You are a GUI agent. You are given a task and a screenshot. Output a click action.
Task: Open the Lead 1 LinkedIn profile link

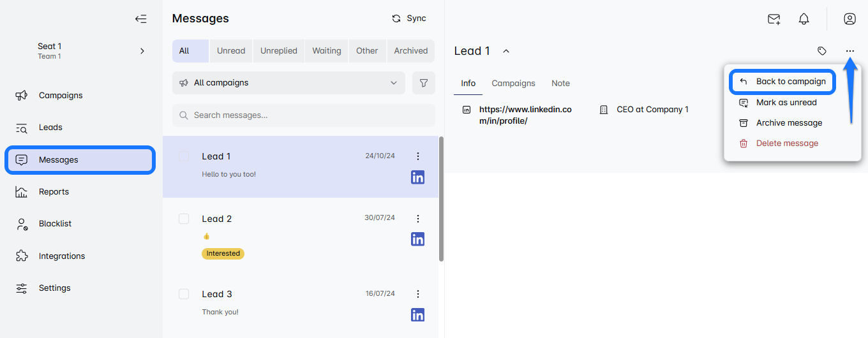[x=525, y=115]
